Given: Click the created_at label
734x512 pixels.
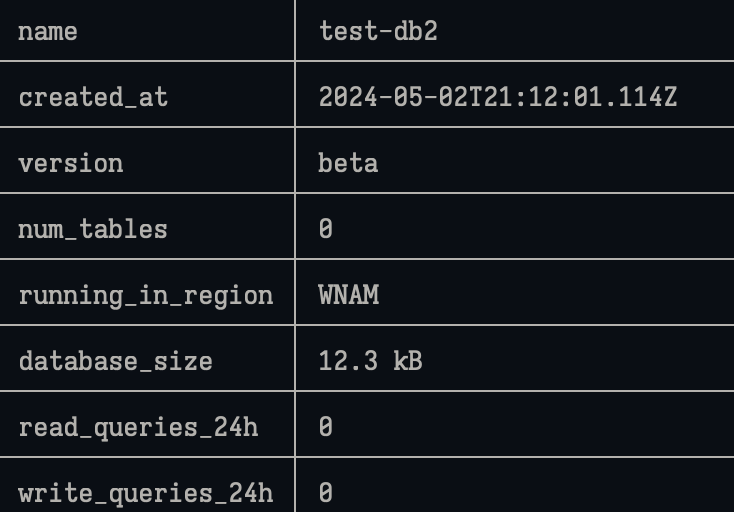Looking at the screenshot, I should point(93,97).
